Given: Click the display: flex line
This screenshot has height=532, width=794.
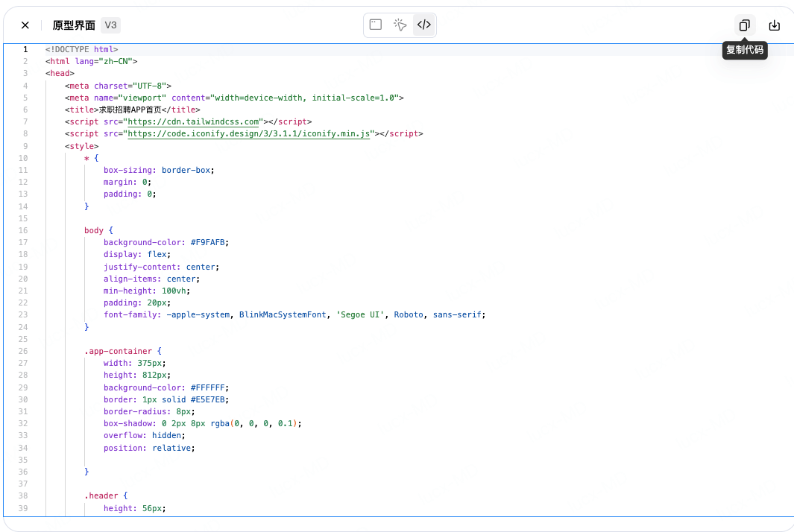Looking at the screenshot, I should click(x=137, y=255).
